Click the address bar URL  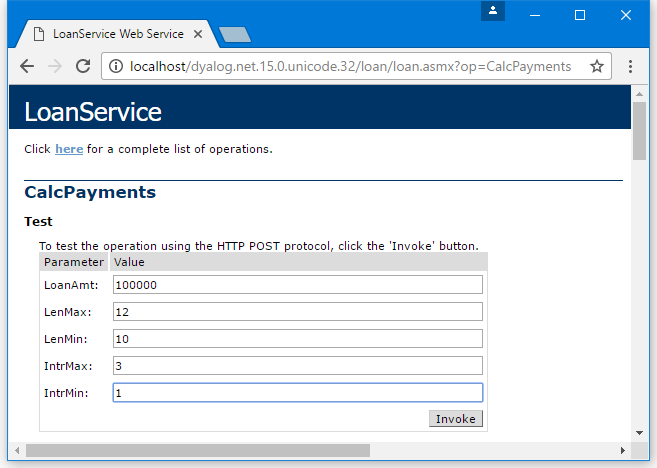tap(350, 66)
